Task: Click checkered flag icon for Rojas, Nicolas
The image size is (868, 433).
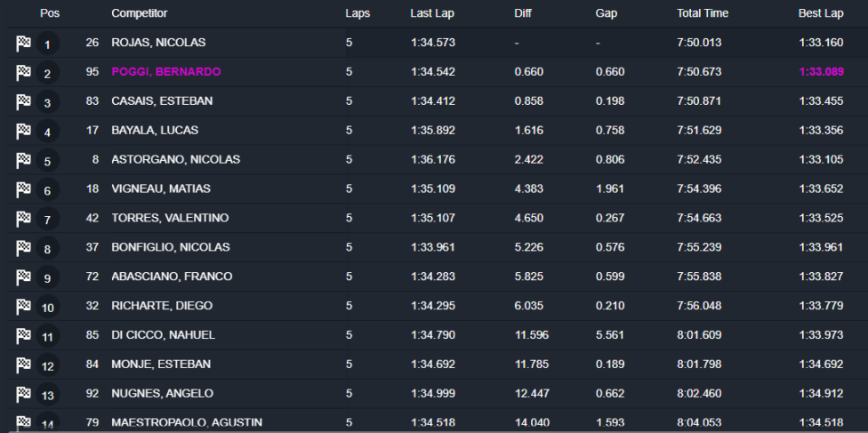Action: point(23,43)
